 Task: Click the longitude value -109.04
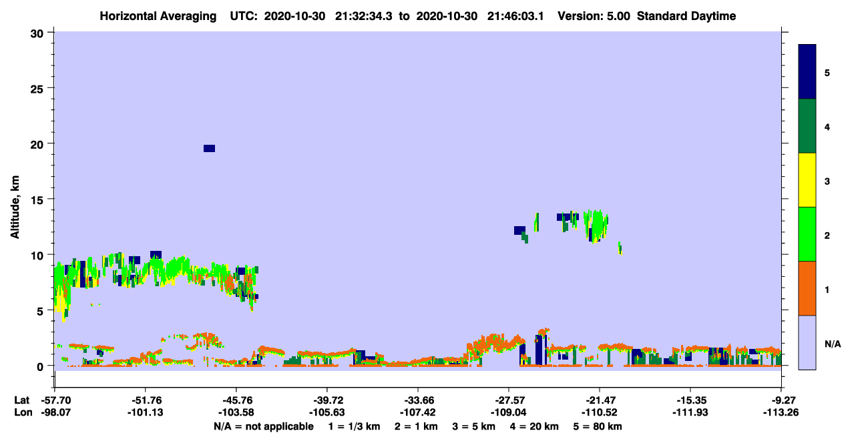point(509,412)
